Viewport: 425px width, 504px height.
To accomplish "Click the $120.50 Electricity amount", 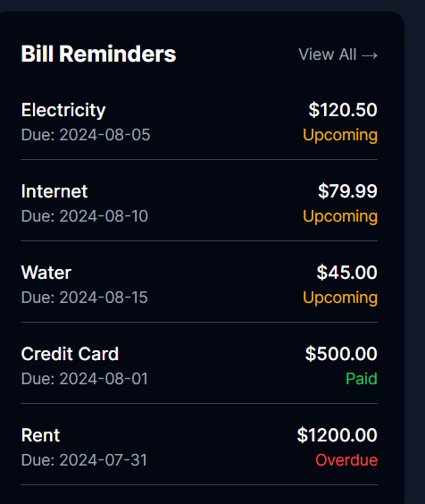I will (343, 110).
